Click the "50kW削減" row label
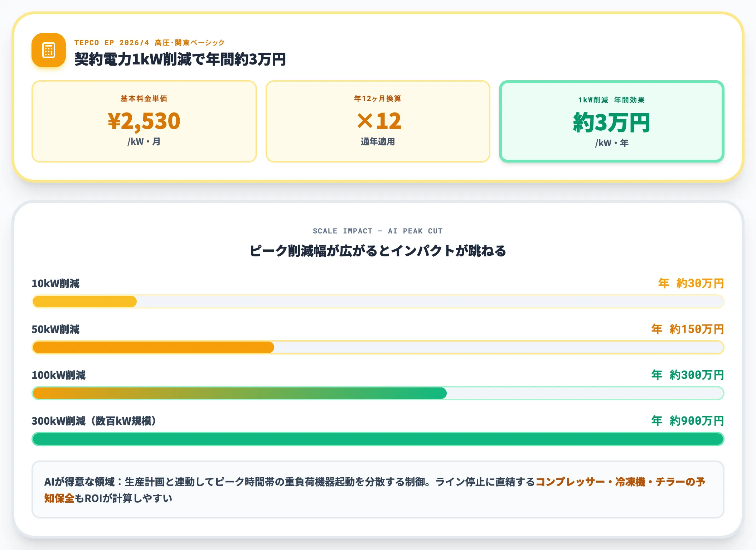The image size is (756, 550). click(x=55, y=329)
